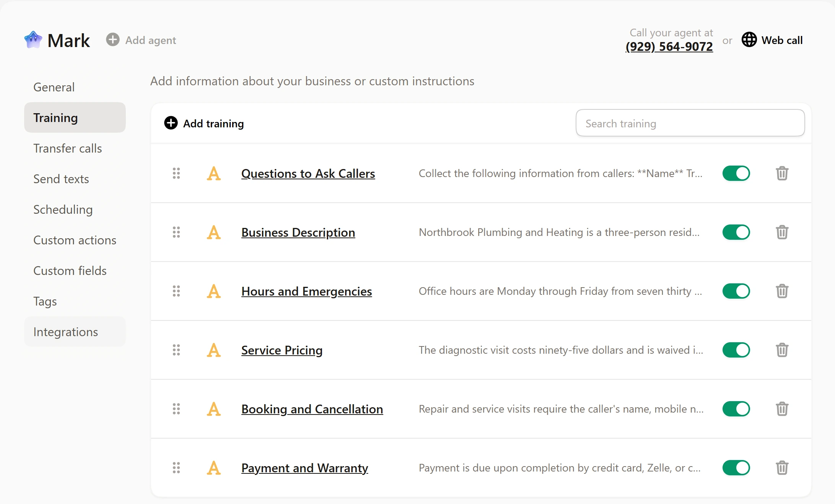Viewport: 835px width, 504px height.
Task: Open Custom actions in sidebar
Action: coord(75,240)
